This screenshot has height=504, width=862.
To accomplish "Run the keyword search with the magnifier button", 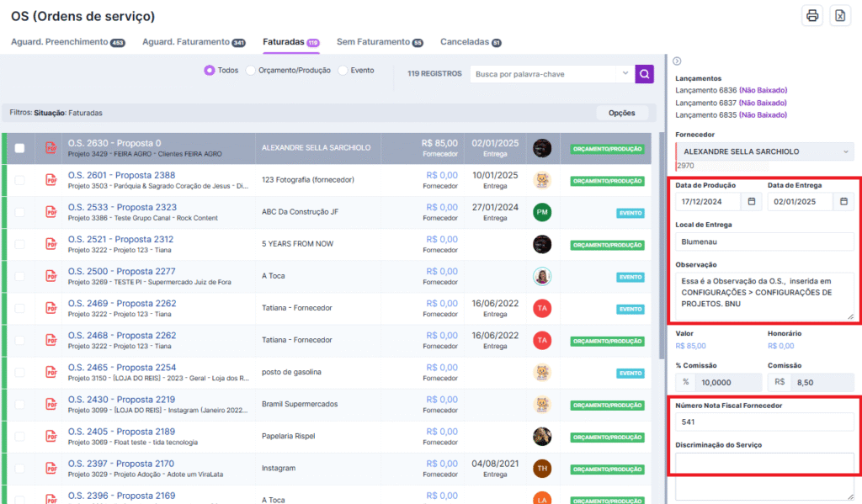I will pos(644,74).
